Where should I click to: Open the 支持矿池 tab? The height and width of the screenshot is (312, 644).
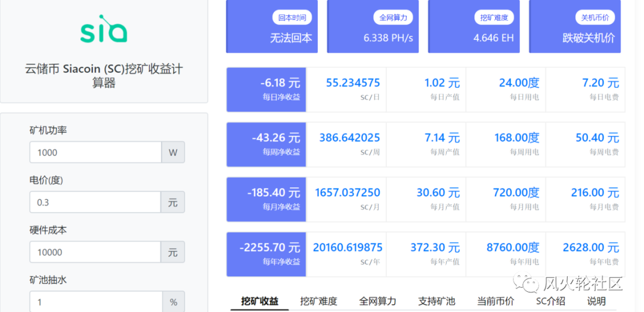click(x=436, y=301)
